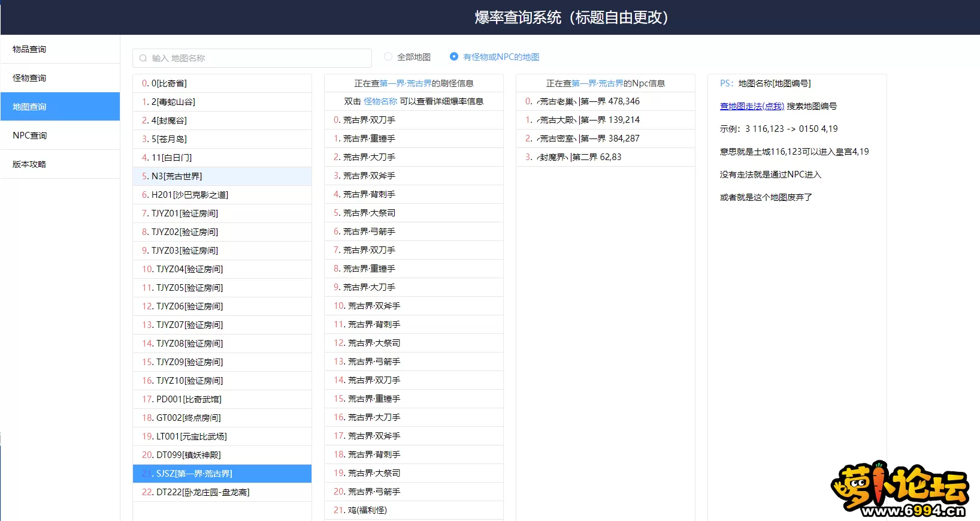Click the page title 爆率查询系统
Viewport: 980px width, 521px height.
coord(518,17)
